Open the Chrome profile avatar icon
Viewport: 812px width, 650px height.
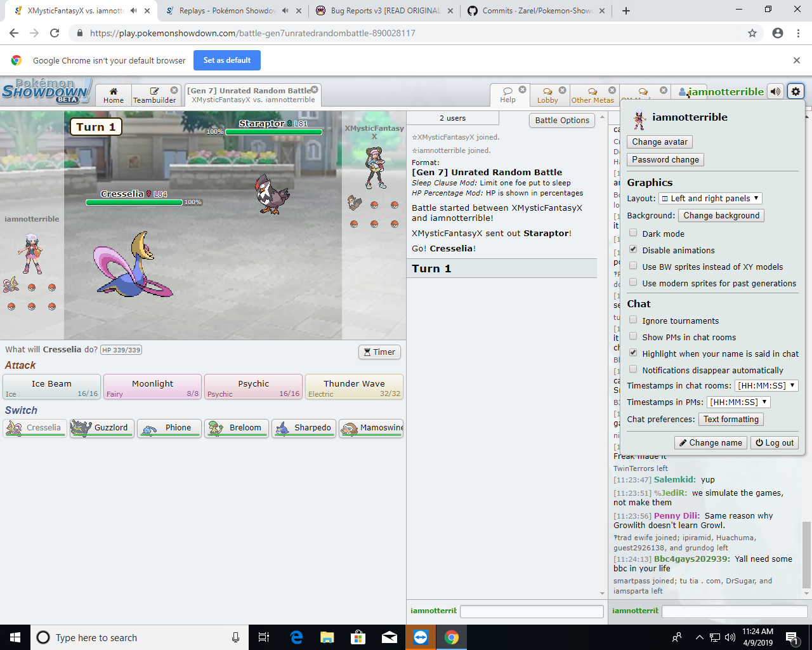point(778,33)
